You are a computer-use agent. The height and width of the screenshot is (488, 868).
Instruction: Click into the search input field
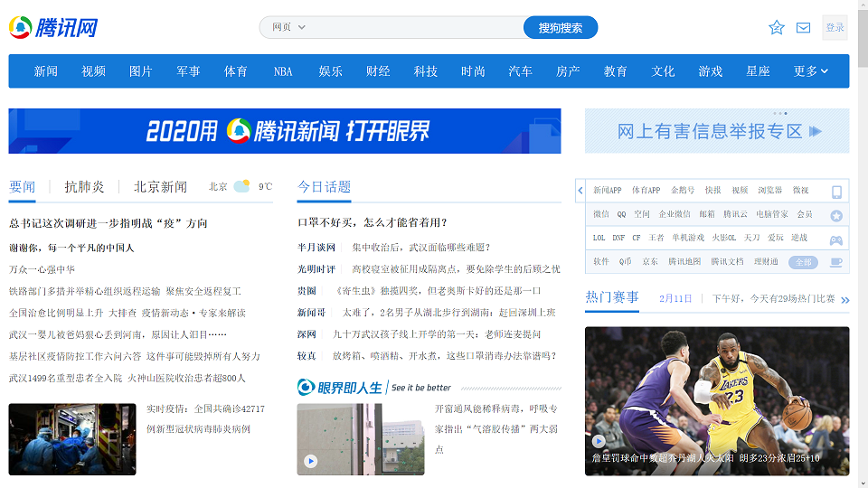tap(415, 27)
